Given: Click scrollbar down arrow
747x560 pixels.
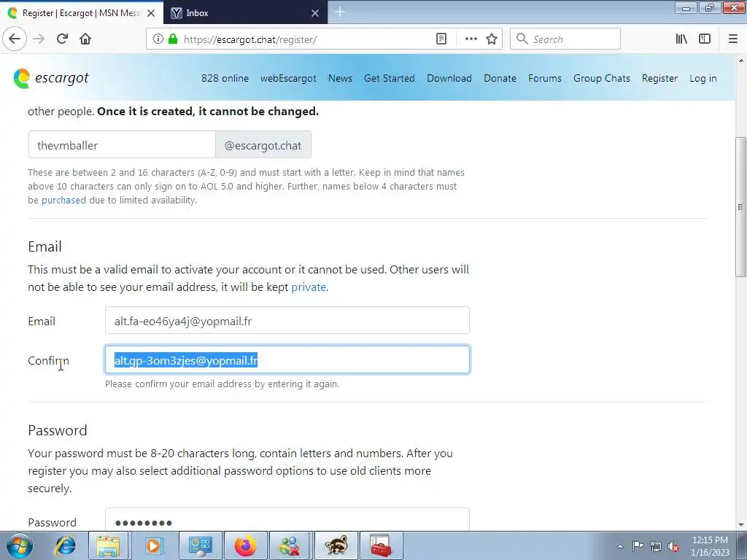Looking at the screenshot, I should click(741, 525).
